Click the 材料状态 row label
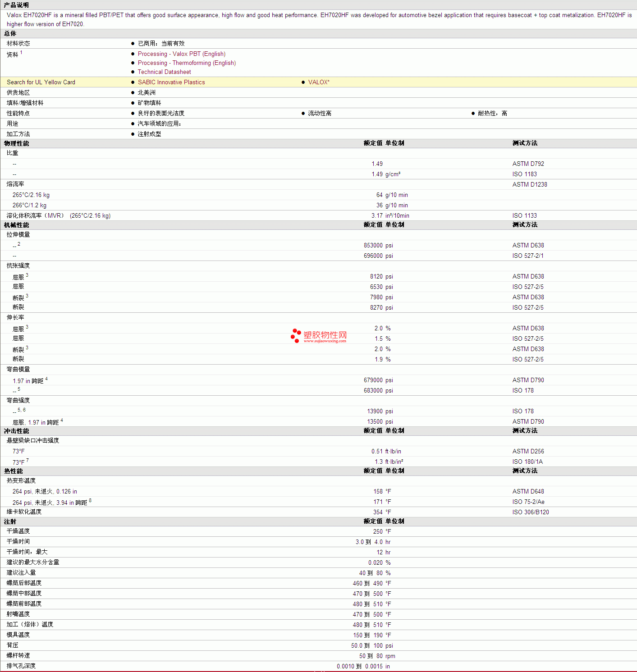Screen dimensions: 637x672 click(x=18, y=43)
